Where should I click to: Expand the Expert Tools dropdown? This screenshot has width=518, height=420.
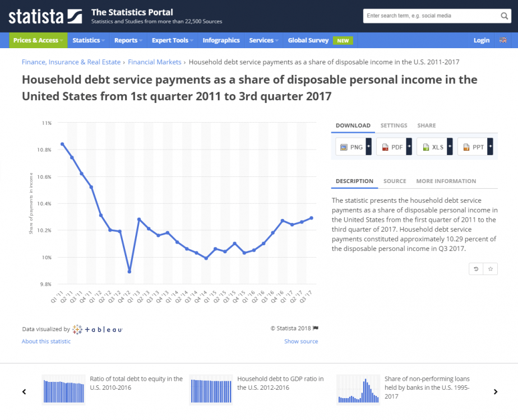(173, 40)
